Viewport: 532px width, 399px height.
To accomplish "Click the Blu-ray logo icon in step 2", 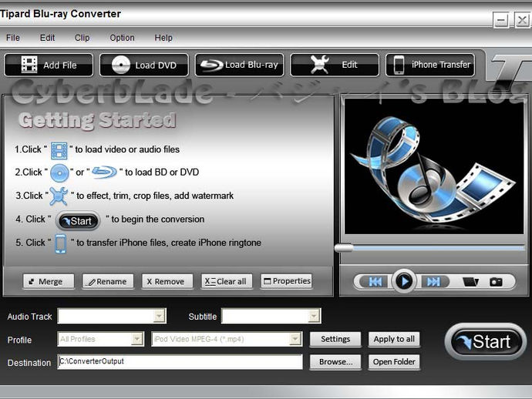I will click(x=105, y=173).
